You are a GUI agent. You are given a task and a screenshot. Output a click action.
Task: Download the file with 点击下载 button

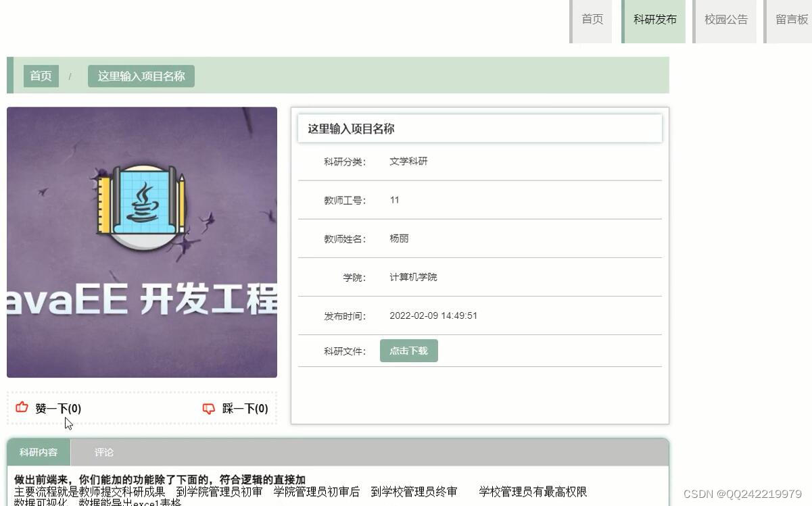pyautogui.click(x=409, y=351)
